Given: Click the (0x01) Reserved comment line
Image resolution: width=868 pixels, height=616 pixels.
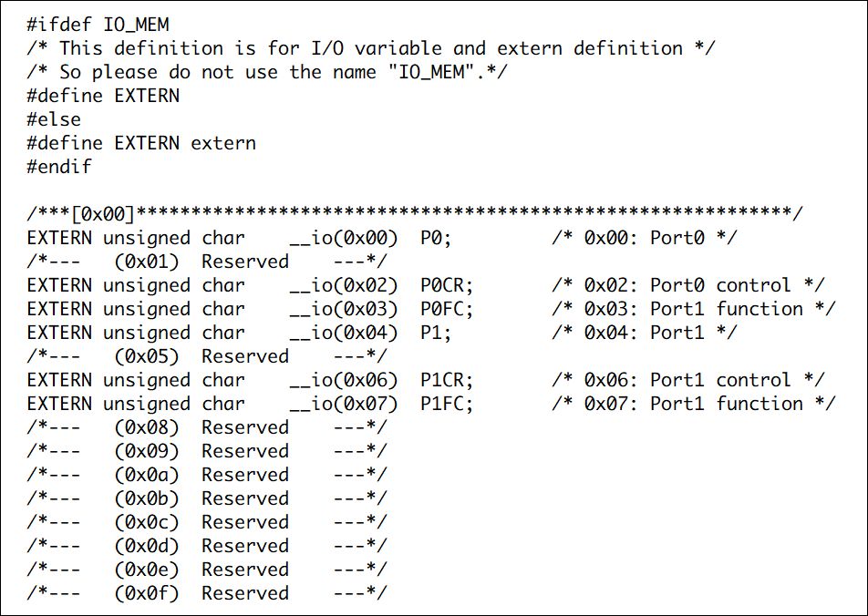Looking at the screenshot, I should pyautogui.click(x=206, y=262).
